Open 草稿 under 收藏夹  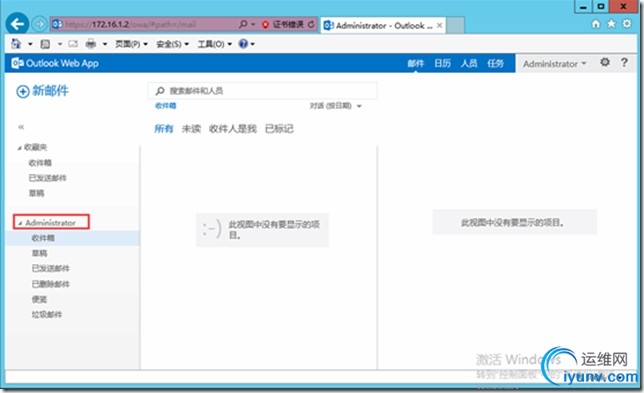(37, 193)
